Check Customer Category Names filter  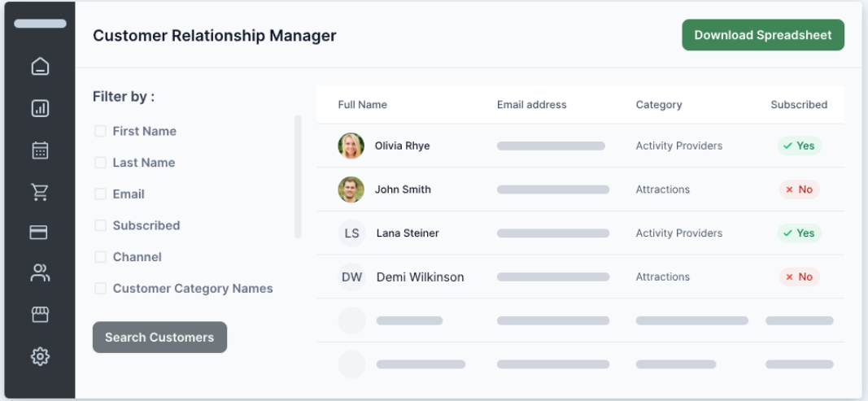100,288
